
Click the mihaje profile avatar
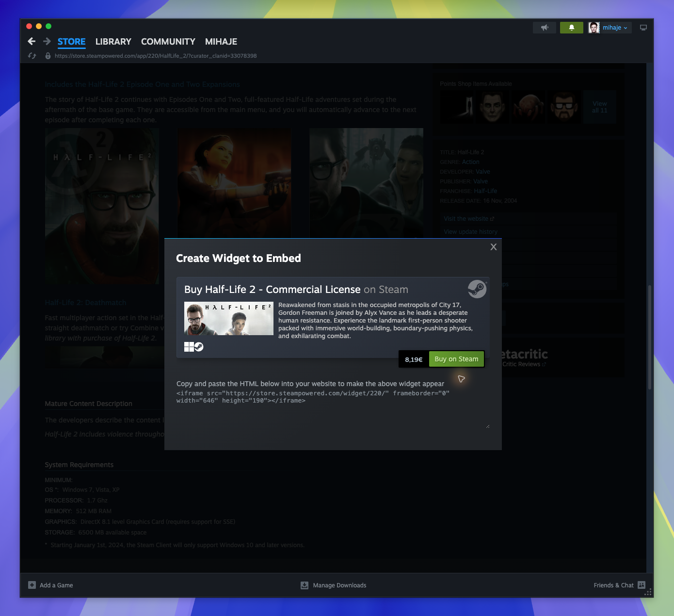pos(594,28)
